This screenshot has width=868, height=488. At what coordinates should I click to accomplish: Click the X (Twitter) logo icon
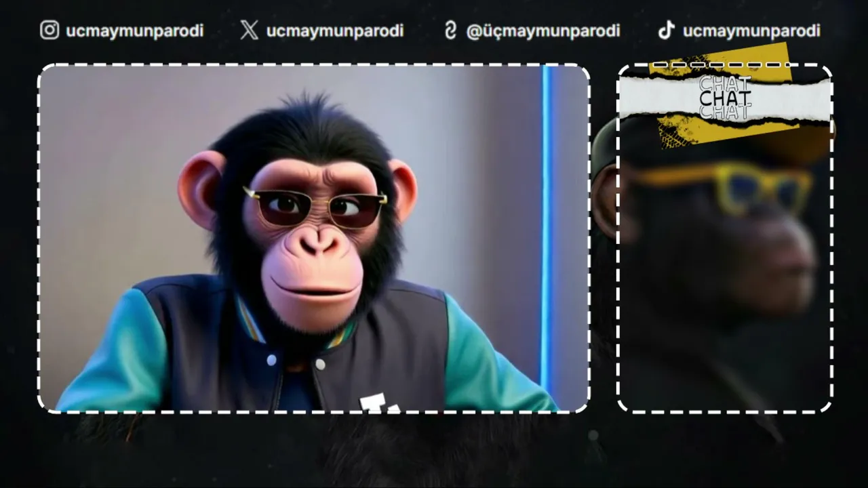pyautogui.click(x=249, y=30)
